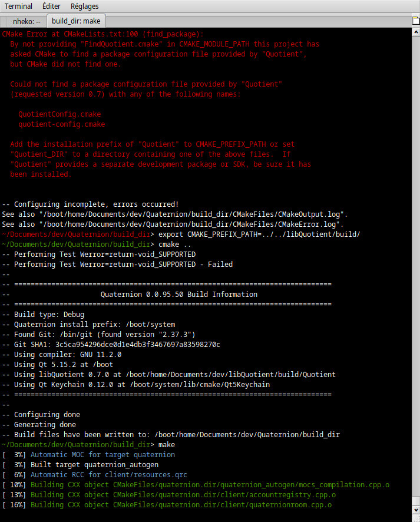Select the build_dir: make tab
This screenshot has height=522, width=420.
[76, 21]
